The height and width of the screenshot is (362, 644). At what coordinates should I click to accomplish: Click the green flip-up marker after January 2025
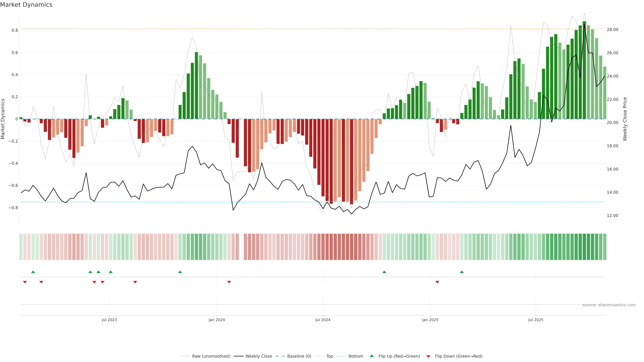[462, 272]
